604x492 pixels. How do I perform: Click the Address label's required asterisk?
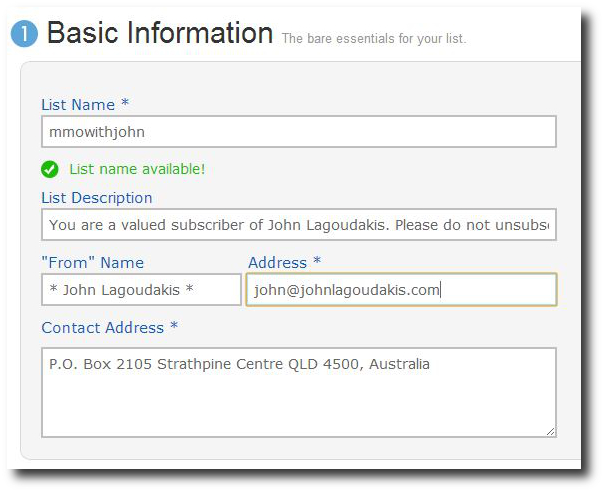click(x=317, y=262)
